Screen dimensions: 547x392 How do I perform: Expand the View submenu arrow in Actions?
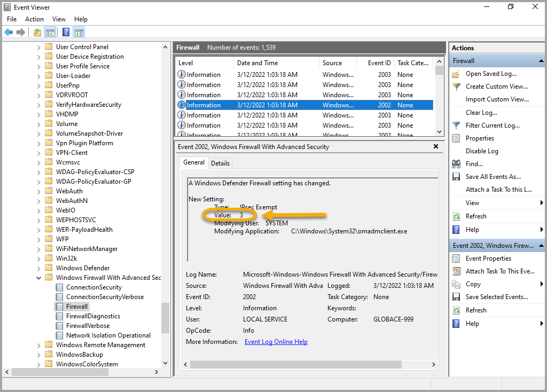(x=541, y=203)
